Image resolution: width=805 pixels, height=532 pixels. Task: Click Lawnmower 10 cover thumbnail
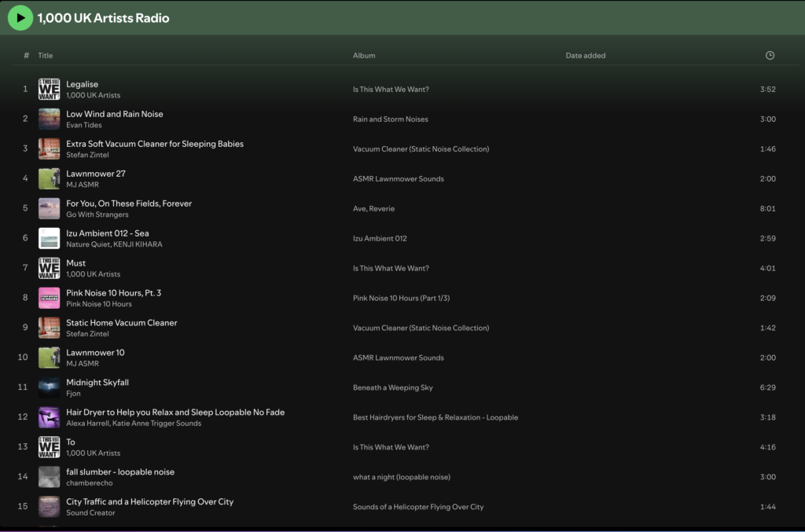pos(50,358)
